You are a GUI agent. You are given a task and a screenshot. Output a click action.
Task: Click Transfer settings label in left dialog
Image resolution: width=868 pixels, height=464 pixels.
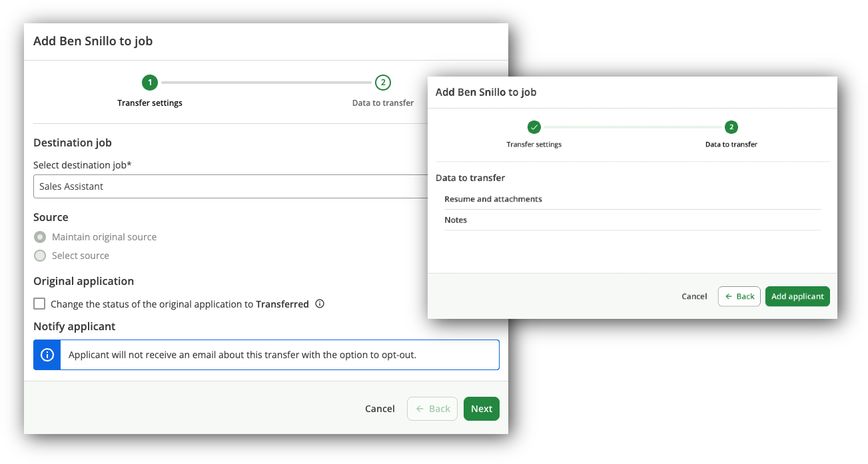point(150,103)
